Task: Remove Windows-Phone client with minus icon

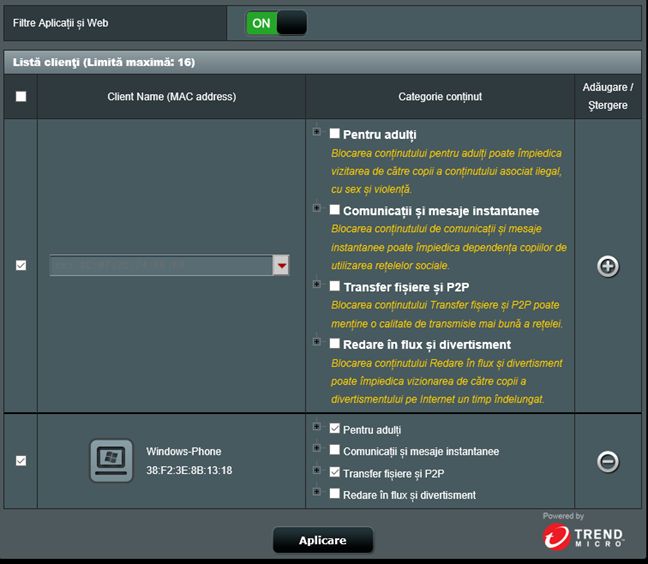Action: pyautogui.click(x=608, y=461)
